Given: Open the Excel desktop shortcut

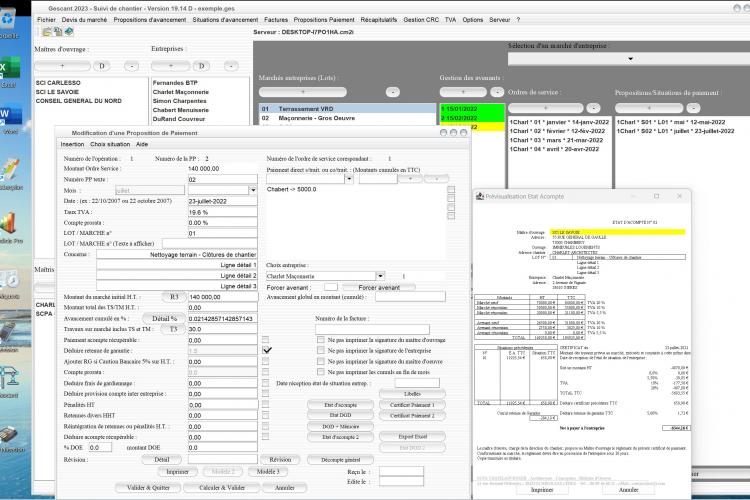Looking at the screenshot, I should click(9, 72).
